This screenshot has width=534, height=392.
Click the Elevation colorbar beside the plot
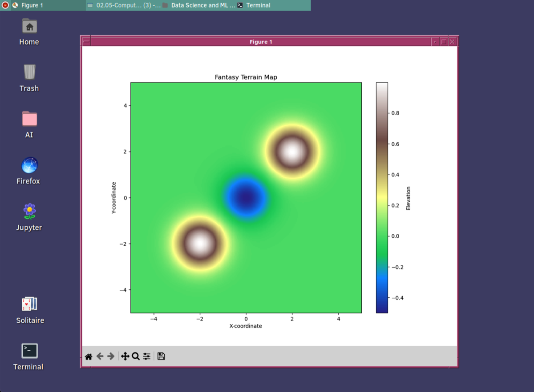pyautogui.click(x=381, y=197)
